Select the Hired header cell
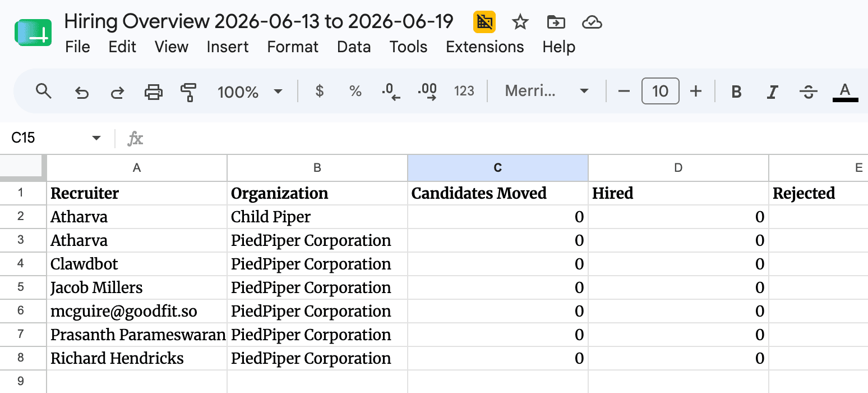This screenshot has height=393, width=868. pyautogui.click(x=678, y=193)
